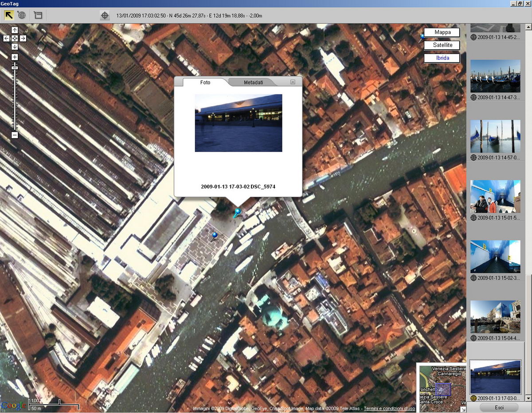This screenshot has width=532, height=413.
Task: Click the window panel toolbar icon
Action: [x=38, y=15]
